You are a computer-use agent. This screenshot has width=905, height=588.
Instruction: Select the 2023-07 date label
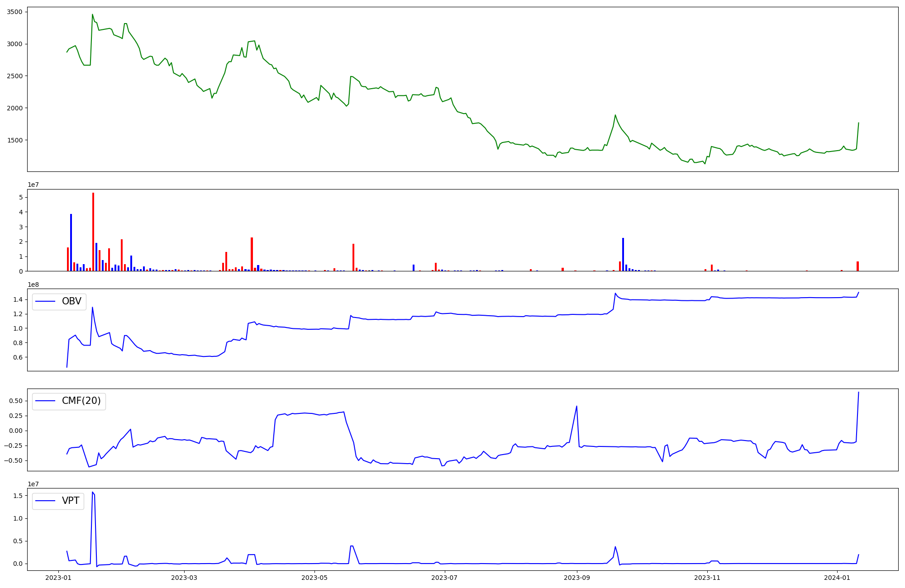(x=445, y=578)
